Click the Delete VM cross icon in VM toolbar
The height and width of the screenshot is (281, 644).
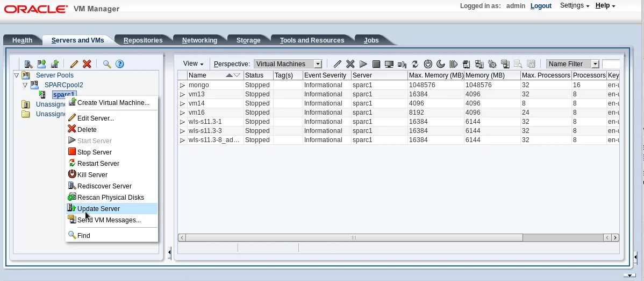[x=350, y=64]
